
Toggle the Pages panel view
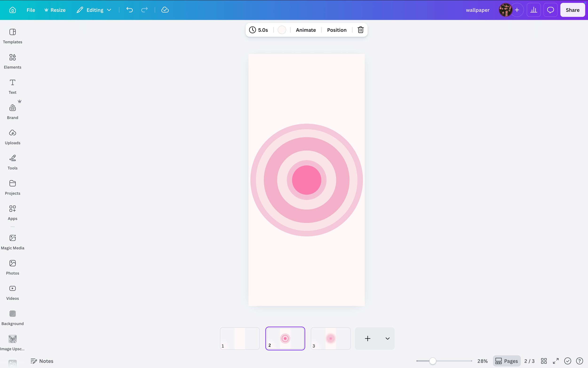pos(506,361)
